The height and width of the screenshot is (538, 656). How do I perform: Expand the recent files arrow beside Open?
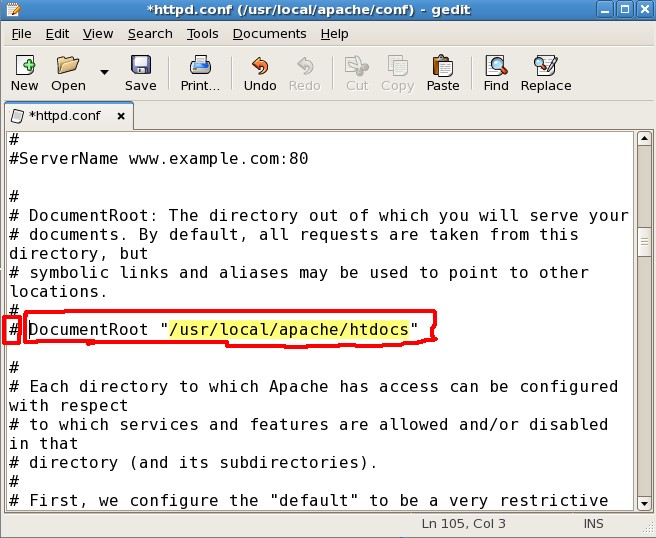(x=104, y=72)
